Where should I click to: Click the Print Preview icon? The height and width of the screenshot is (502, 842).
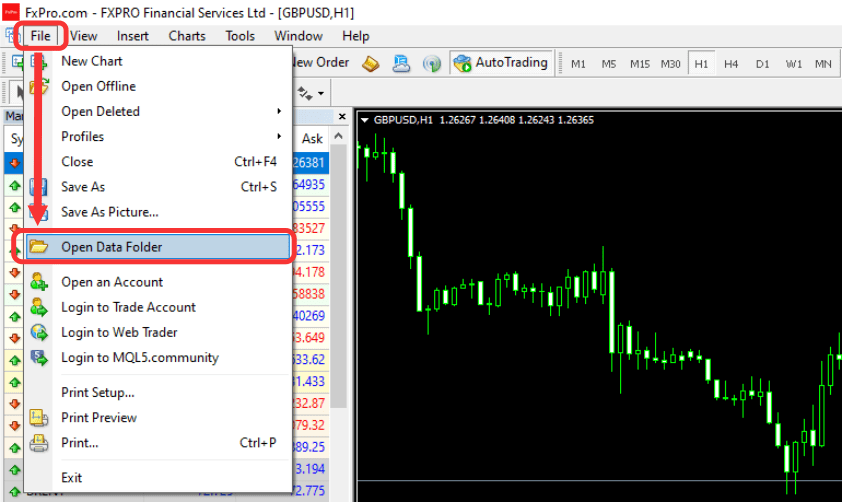(39, 418)
